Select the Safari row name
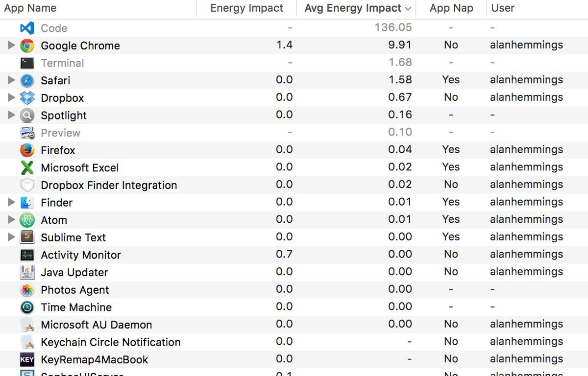The width and height of the screenshot is (588, 376). (55, 80)
